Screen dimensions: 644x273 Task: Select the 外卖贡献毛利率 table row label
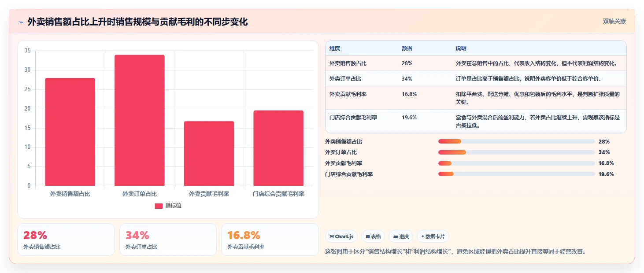[348, 94]
